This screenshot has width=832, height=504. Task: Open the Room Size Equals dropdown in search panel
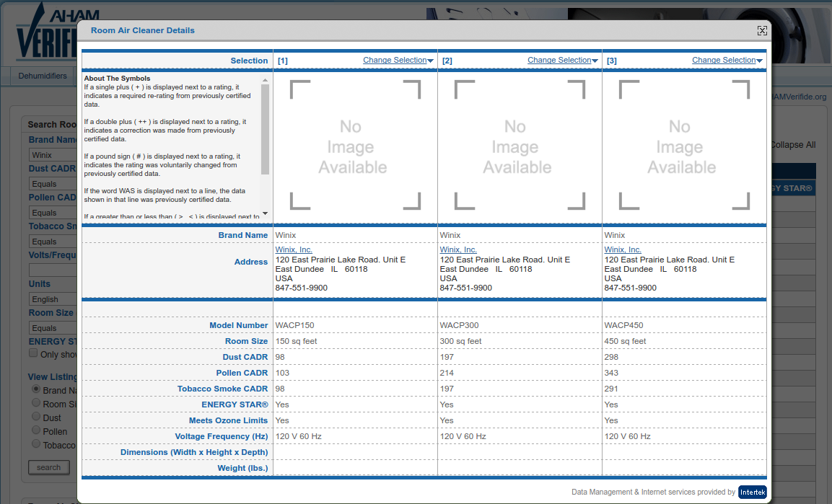(x=53, y=328)
